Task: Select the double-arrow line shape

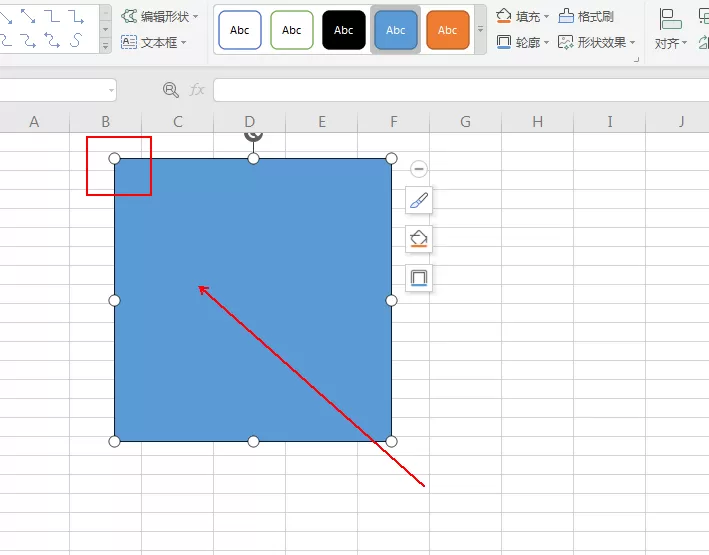Action: pos(28,16)
